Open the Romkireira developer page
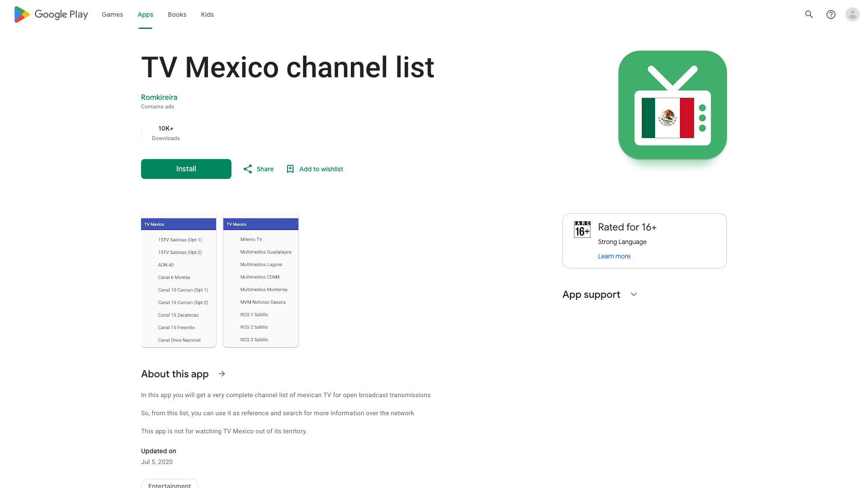 point(159,97)
